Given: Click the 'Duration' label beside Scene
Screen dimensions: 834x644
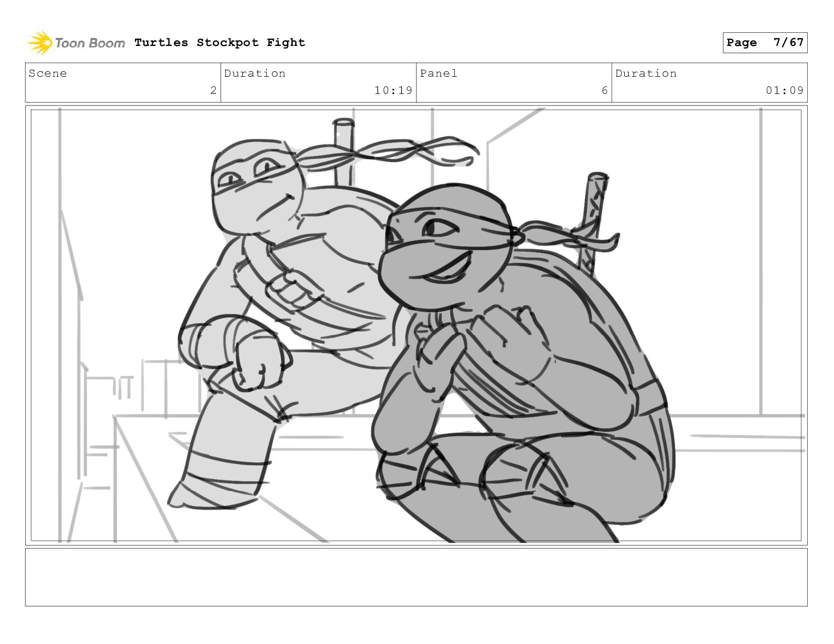Looking at the screenshot, I should point(255,73).
